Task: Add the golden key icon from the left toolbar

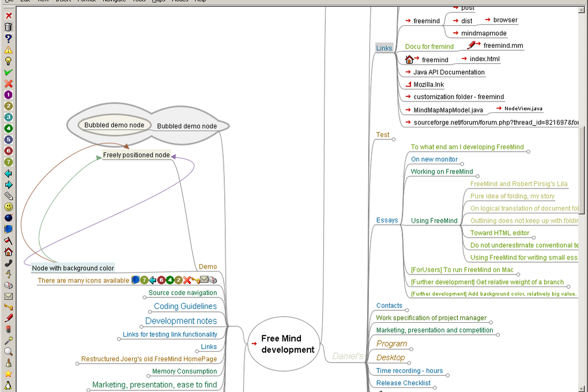Action: [8, 307]
